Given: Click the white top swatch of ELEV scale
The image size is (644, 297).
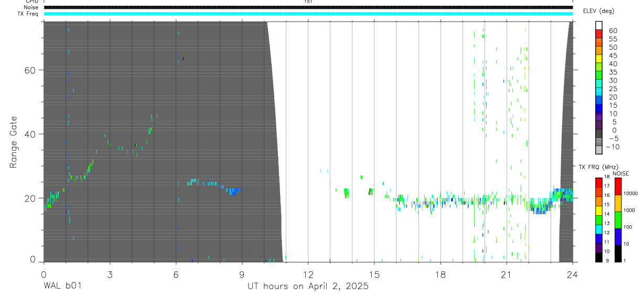Looking at the screenshot, I should coord(599,25).
